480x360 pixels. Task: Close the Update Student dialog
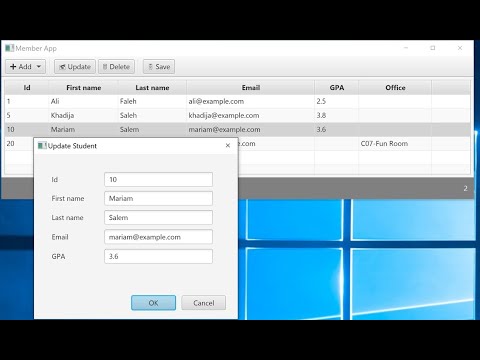[x=228, y=145]
